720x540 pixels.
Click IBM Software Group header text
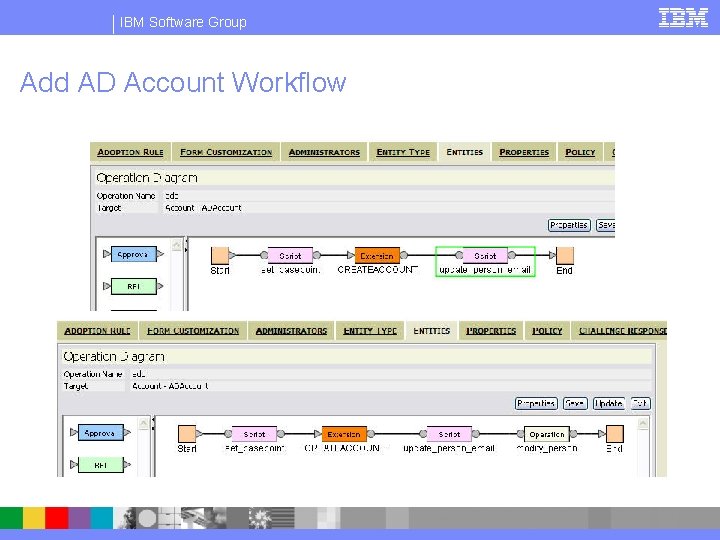click(x=183, y=22)
